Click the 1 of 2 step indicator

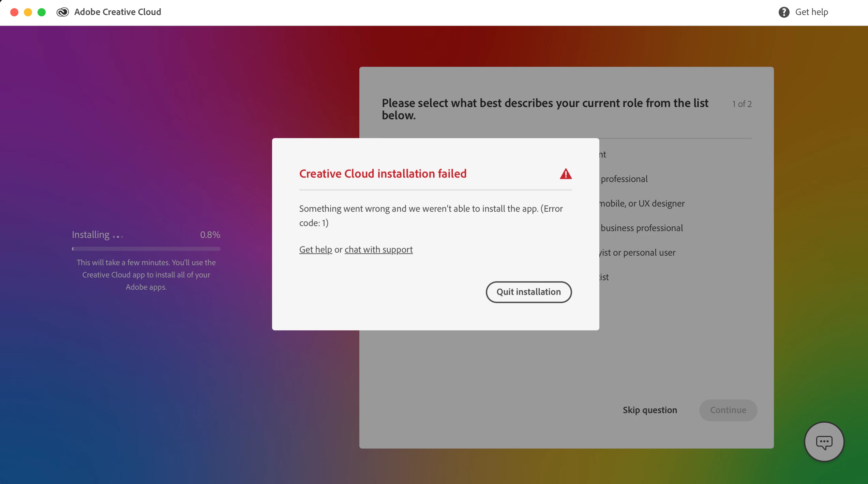pyautogui.click(x=742, y=104)
